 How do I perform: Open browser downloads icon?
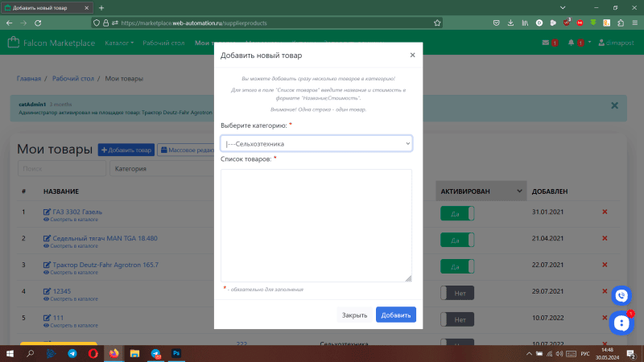point(510,23)
